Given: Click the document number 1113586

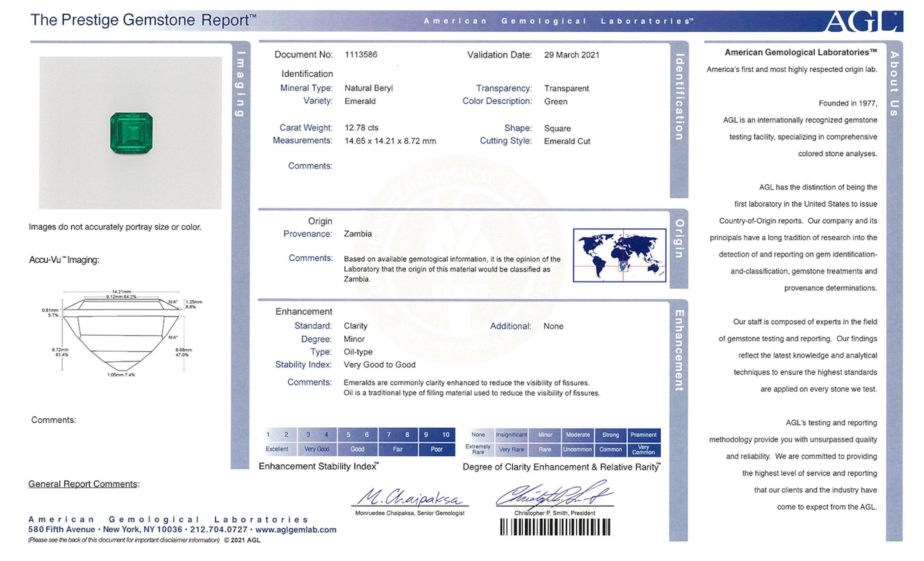Looking at the screenshot, I should coord(361,54).
